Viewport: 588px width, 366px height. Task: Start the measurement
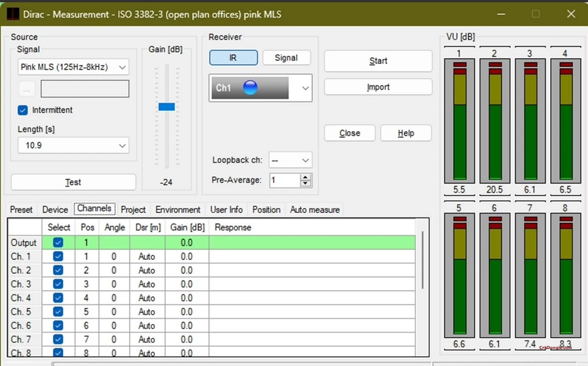(378, 60)
